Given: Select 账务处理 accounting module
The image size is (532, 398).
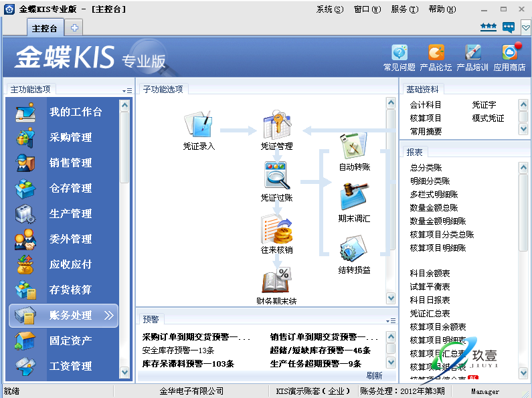Looking at the screenshot, I should [x=64, y=316].
